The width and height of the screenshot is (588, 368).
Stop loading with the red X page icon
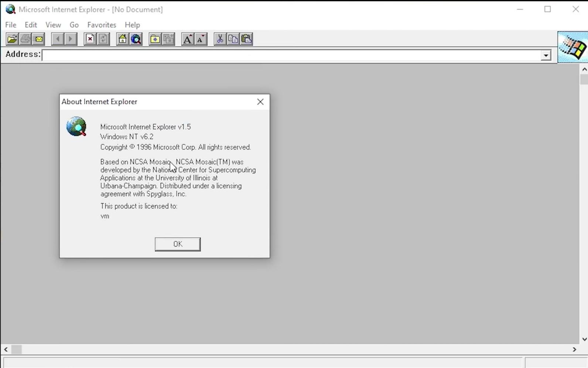point(90,39)
